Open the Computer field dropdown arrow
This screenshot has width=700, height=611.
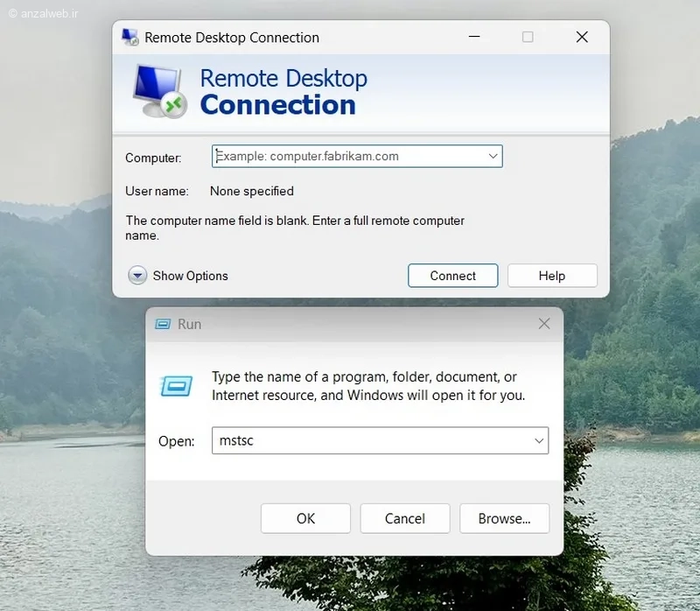tap(493, 157)
